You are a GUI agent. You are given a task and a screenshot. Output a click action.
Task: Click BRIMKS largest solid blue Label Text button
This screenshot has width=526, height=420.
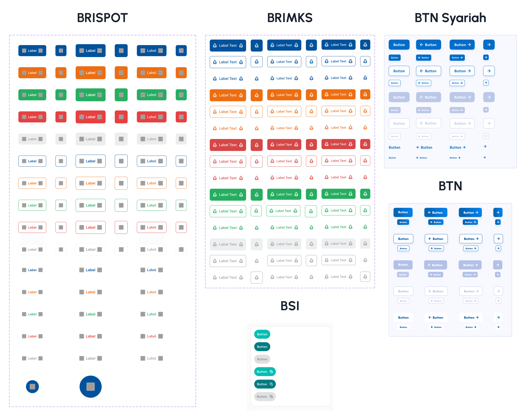coord(228,45)
